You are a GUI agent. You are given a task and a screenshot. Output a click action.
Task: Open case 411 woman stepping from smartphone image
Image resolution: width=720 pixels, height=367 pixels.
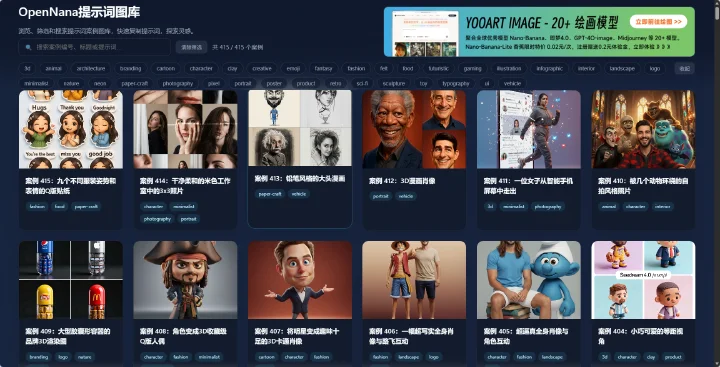[x=529, y=130]
